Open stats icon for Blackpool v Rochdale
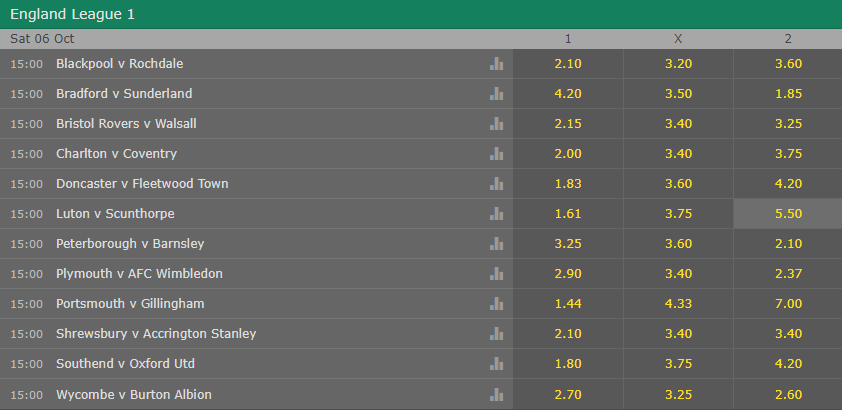This screenshot has height=410, width=842. 496,64
